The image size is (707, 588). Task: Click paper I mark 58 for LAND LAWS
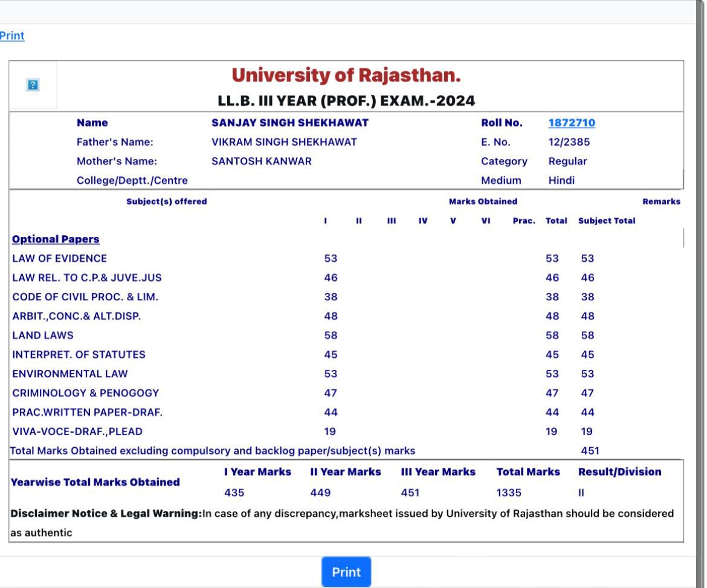331,335
